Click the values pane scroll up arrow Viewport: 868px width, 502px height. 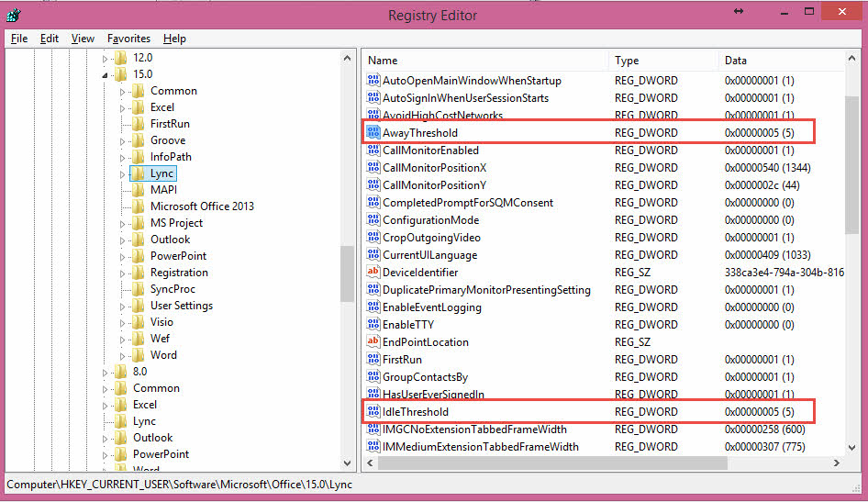(x=851, y=58)
